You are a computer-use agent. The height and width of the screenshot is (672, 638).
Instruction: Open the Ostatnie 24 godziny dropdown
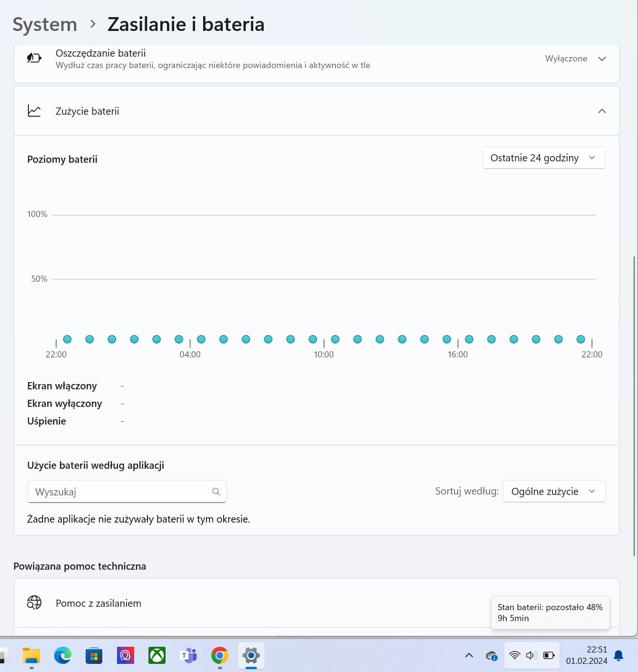click(x=544, y=158)
